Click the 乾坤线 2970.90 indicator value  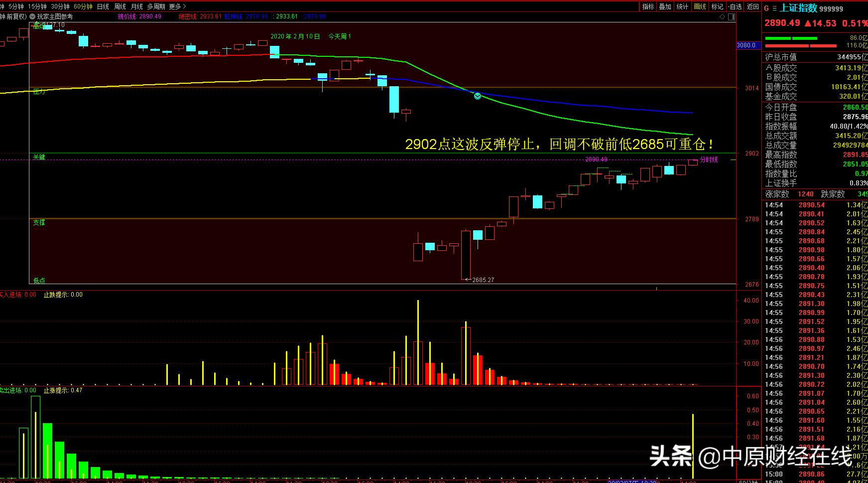point(246,16)
